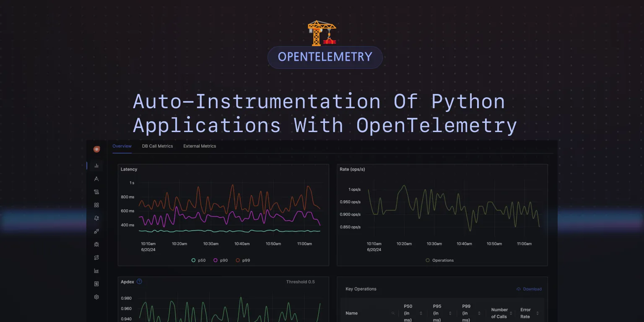Click the Rate (ops/s) panel title
644x322 pixels.
[x=352, y=169]
